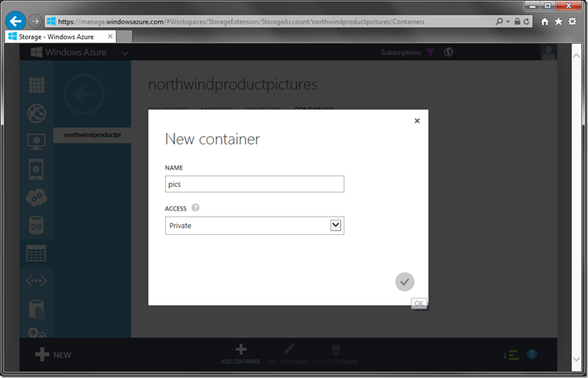588x378 pixels.
Task: Click the Access help question mark icon
Action: [x=195, y=207]
